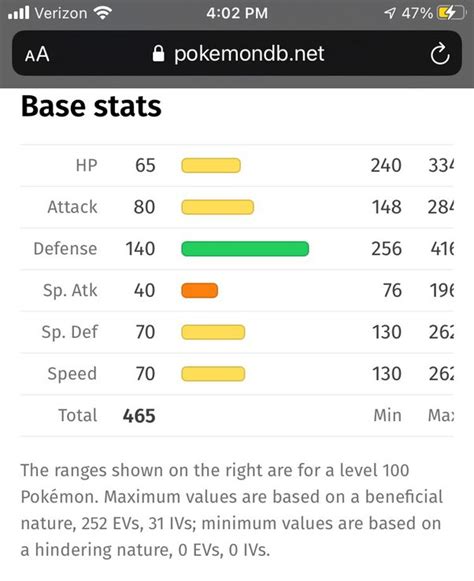474x581 pixels.
Task: Click the green Defense stat bar
Action: tap(245, 249)
